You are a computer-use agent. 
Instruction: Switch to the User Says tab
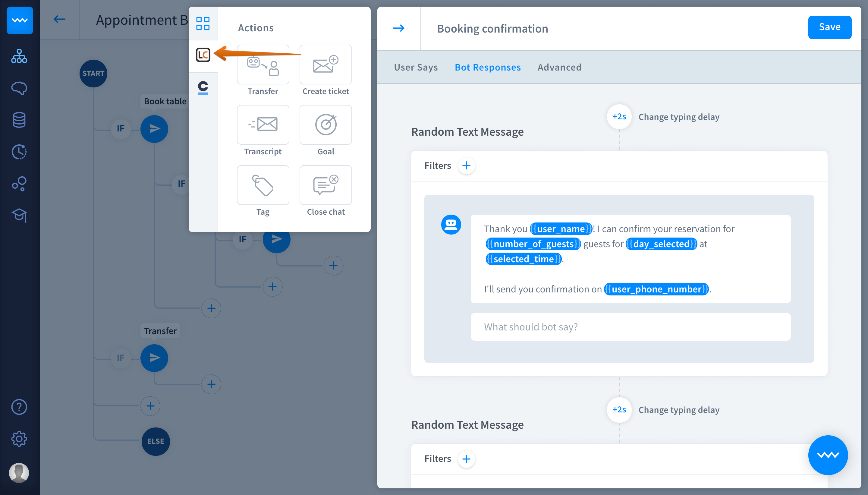click(416, 67)
